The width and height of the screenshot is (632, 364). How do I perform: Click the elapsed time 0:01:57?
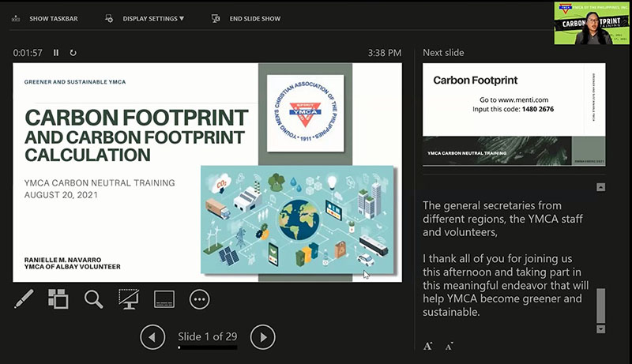click(x=28, y=53)
